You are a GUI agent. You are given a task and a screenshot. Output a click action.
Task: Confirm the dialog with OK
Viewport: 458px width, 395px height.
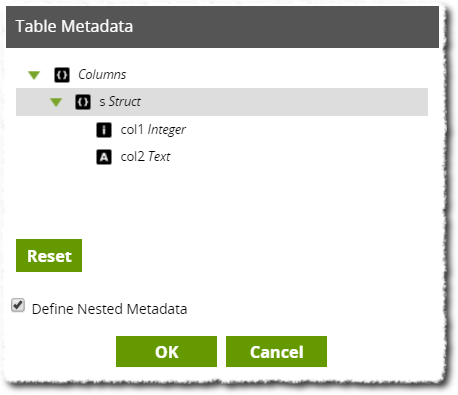[166, 352]
